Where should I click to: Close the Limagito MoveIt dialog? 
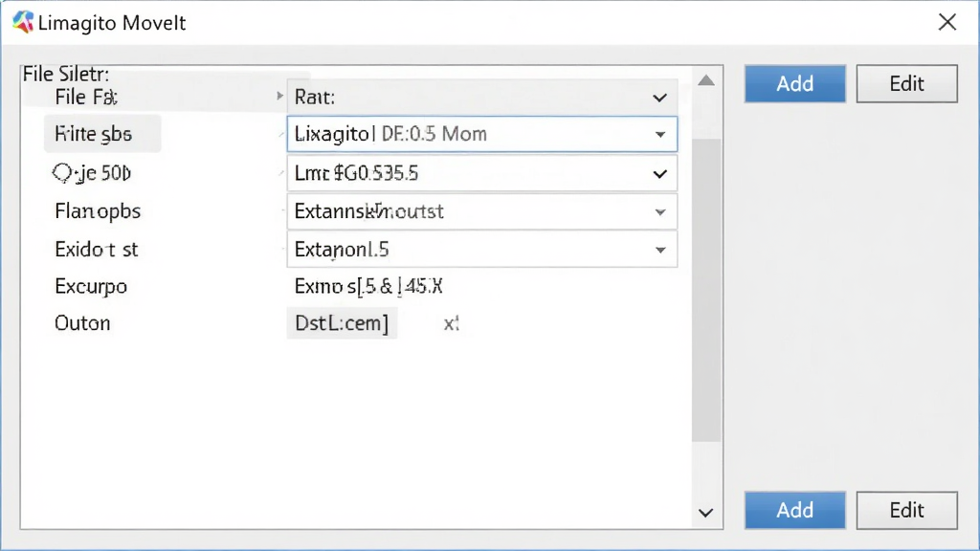tap(947, 23)
